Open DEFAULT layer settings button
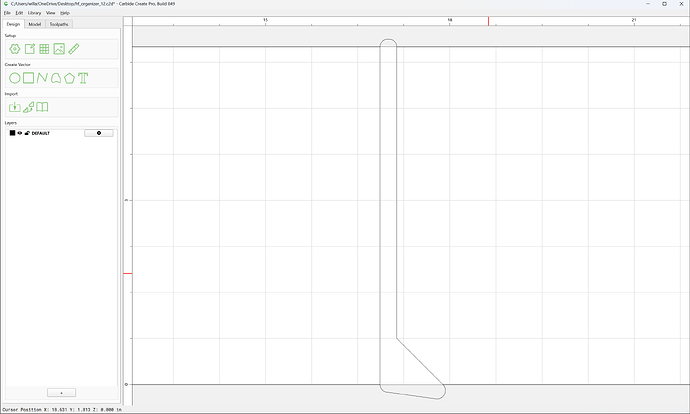Viewport: 690px width, 414px height. (99, 133)
